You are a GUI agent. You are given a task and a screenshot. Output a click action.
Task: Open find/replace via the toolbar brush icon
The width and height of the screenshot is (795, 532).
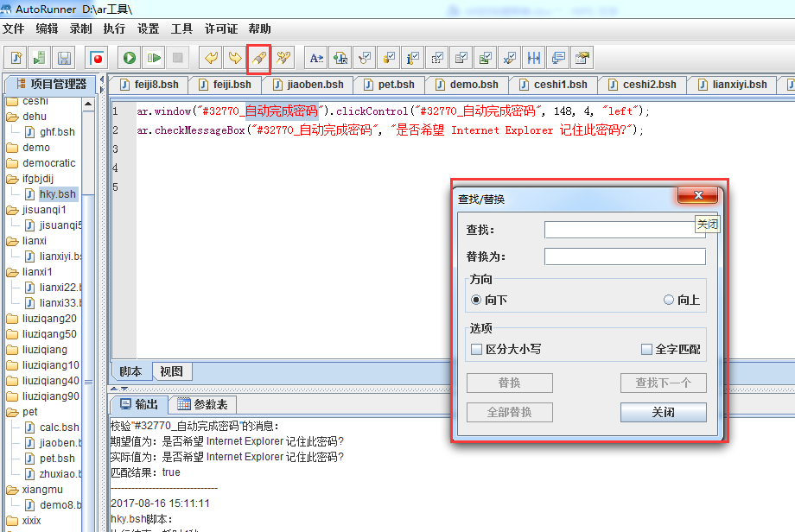[259, 58]
